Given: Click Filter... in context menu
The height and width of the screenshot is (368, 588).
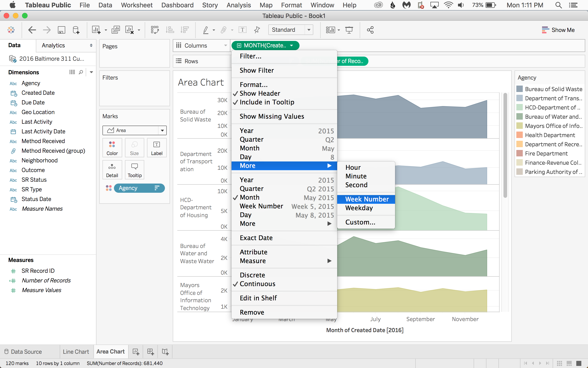Looking at the screenshot, I should [x=284, y=56].
